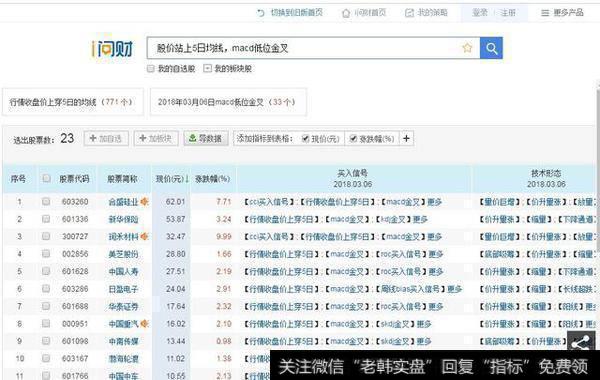
Task: Click stock code 601098
Action: tap(75, 341)
